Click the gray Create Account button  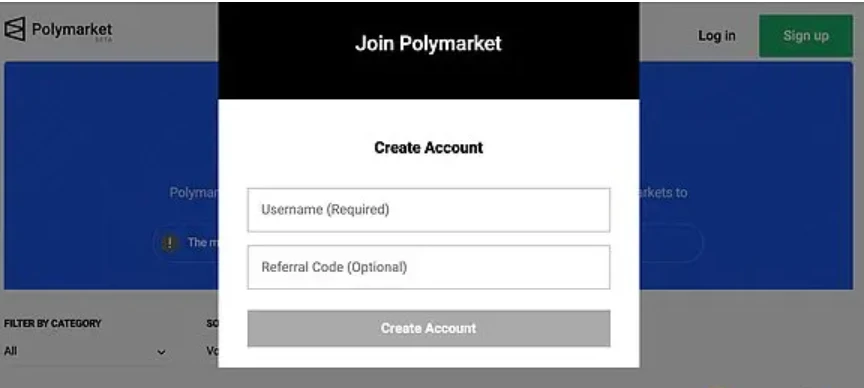429,328
